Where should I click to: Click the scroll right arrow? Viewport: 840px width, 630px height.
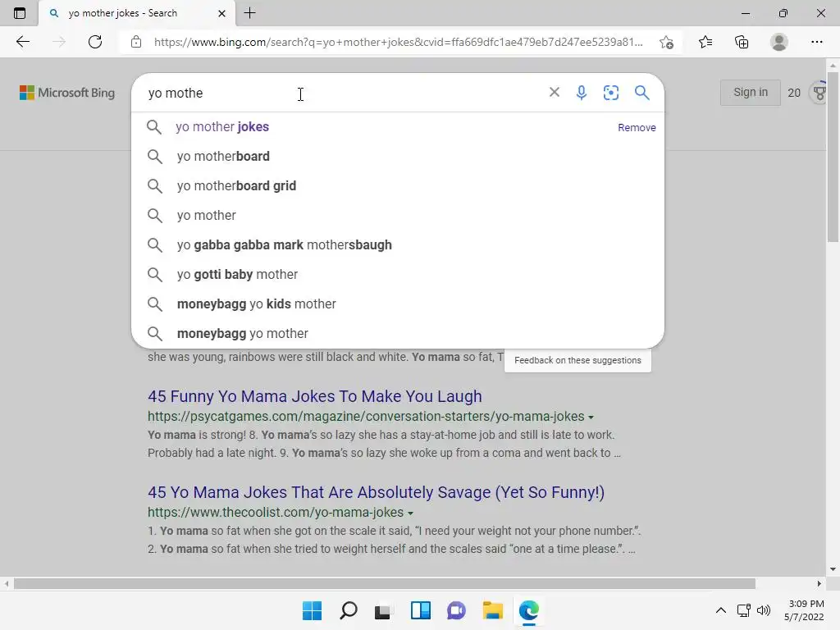click(x=819, y=583)
